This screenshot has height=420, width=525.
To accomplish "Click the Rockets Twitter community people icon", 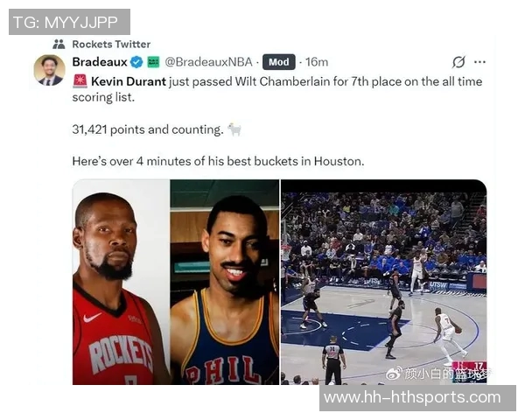I will pyautogui.click(x=59, y=45).
